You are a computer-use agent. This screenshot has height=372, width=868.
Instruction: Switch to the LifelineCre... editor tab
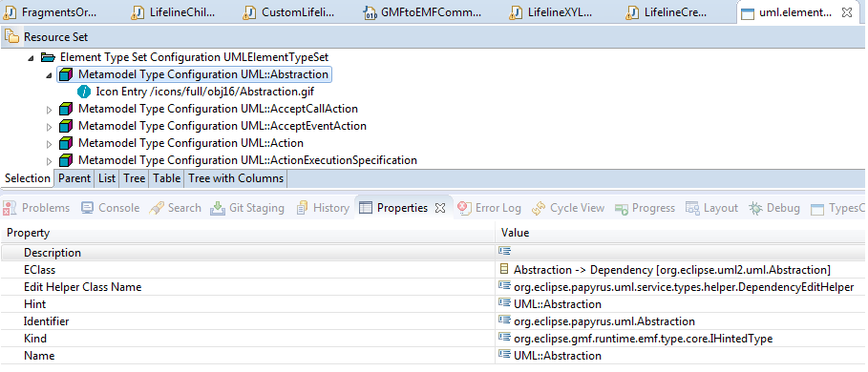[667, 12]
